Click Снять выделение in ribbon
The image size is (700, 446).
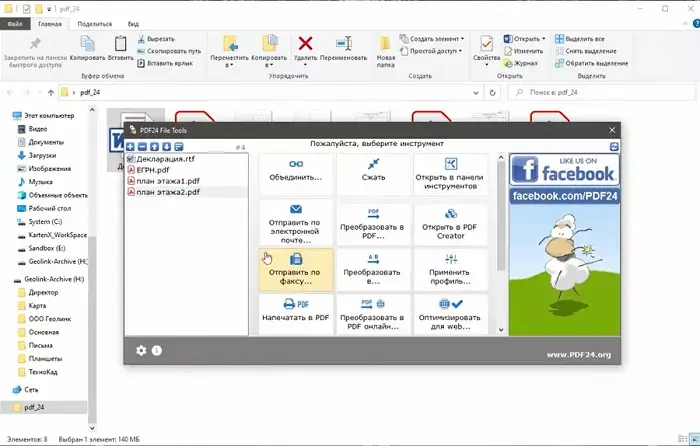point(586,51)
